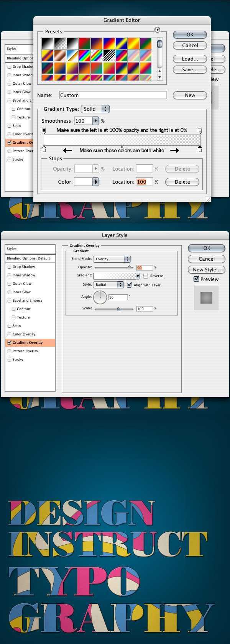Viewport: 230px width, 644px height.
Task: Open the Gradient Type dropdown showing Solid
Action: 95,109
